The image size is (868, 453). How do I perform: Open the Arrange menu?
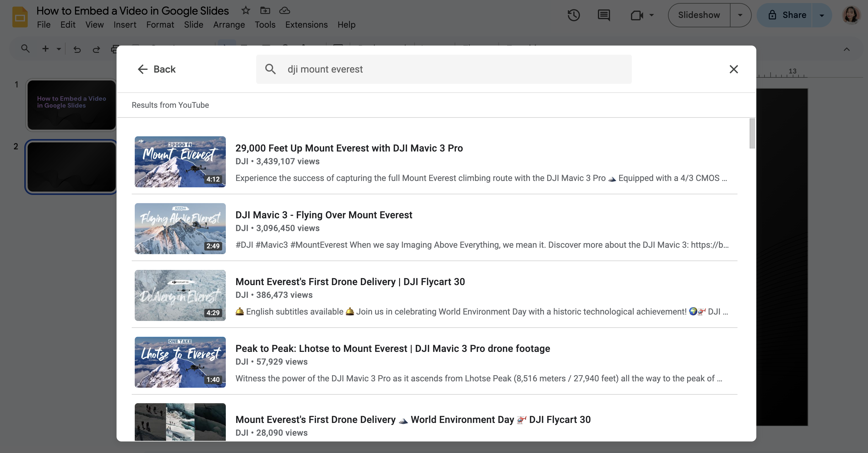229,25
